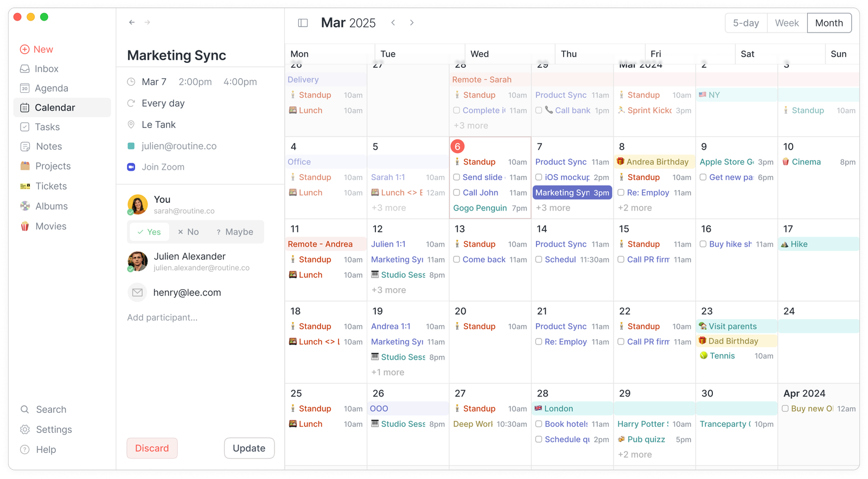The image size is (868, 479).
Task: Click the Inbox tray icon
Action: (25, 69)
